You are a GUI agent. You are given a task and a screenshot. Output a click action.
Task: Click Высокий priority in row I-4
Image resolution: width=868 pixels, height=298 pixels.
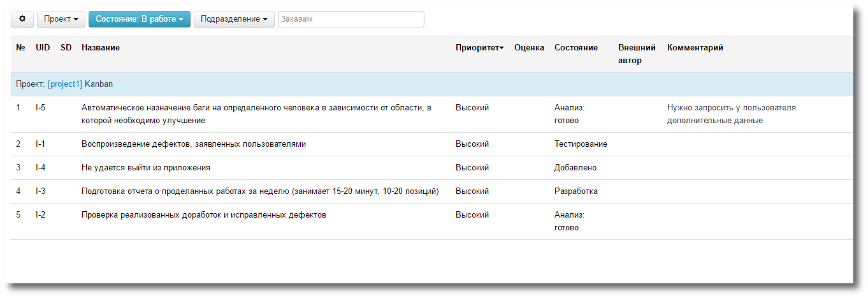(x=472, y=168)
